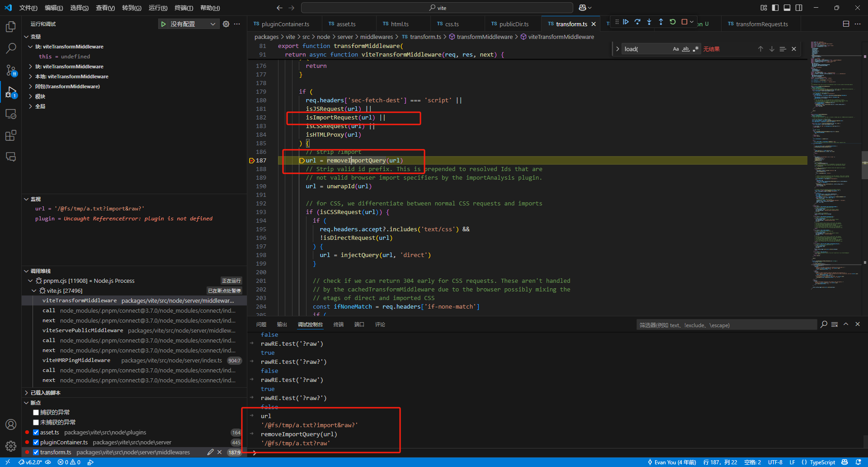Image resolution: width=868 pixels, height=467 pixels.
Task: Open the 问题 panel tab
Action: click(x=261, y=324)
